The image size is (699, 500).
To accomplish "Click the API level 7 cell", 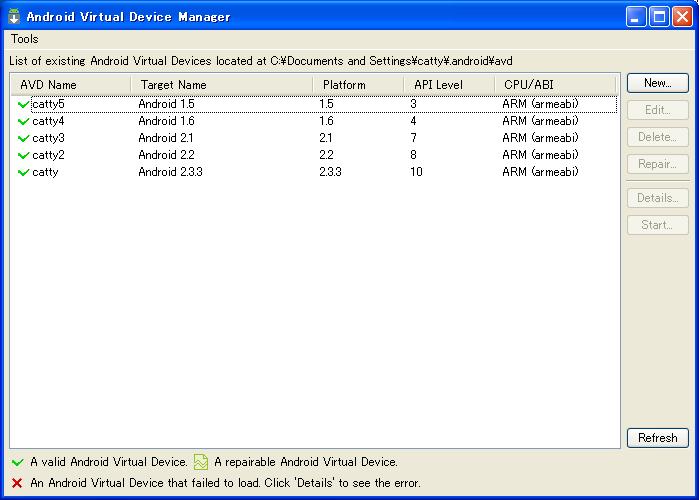I will [413, 138].
